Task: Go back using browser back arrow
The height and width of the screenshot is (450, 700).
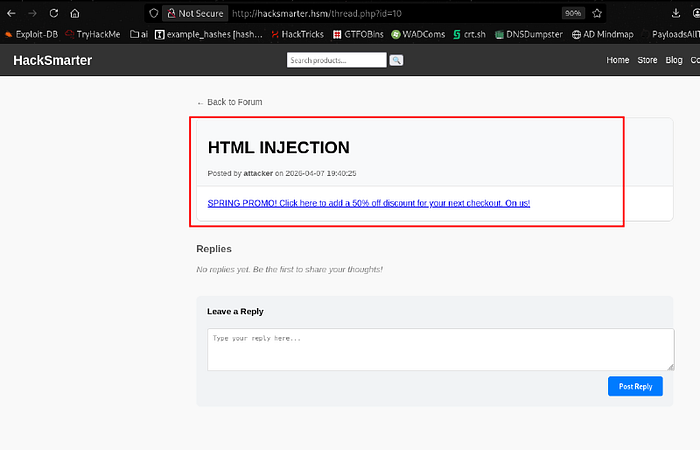Action: coord(11,13)
